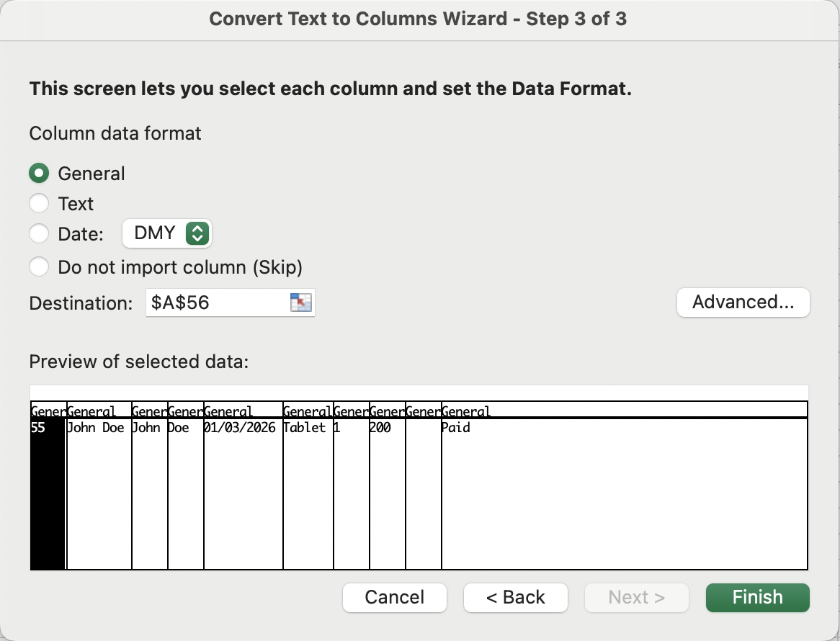Click Finish to complete the wizard
Screen dimensions: 840x641
[x=757, y=597]
